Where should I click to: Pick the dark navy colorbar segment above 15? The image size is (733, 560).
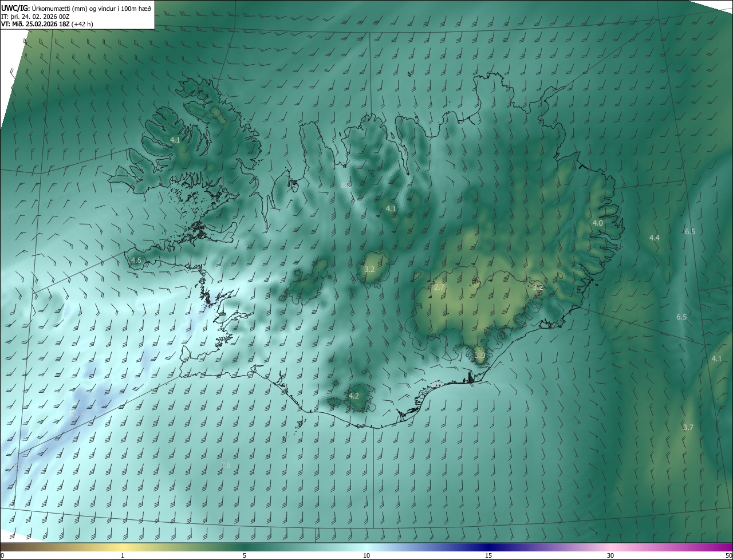click(x=488, y=547)
